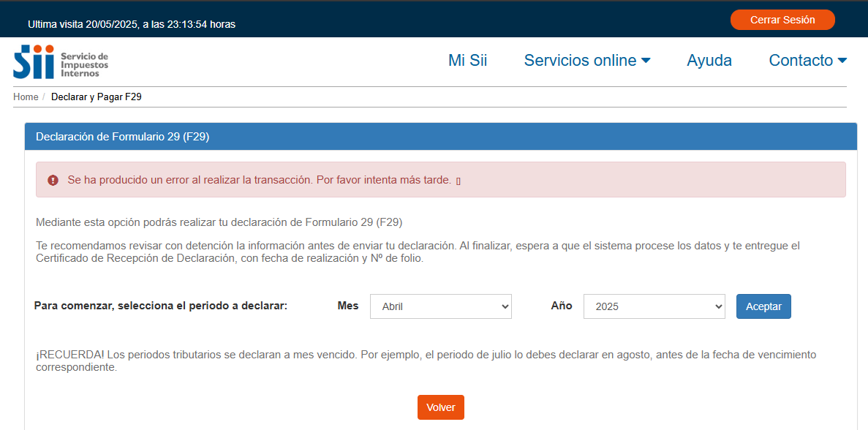The width and height of the screenshot is (868, 430).
Task: Click 'Mediante esta opción podrás realizar' text
Action: tap(219, 222)
